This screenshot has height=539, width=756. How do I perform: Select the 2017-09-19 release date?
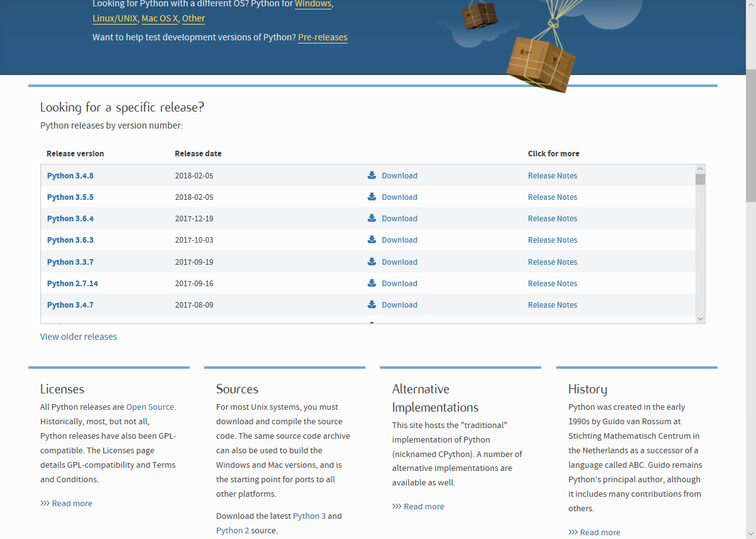(194, 262)
